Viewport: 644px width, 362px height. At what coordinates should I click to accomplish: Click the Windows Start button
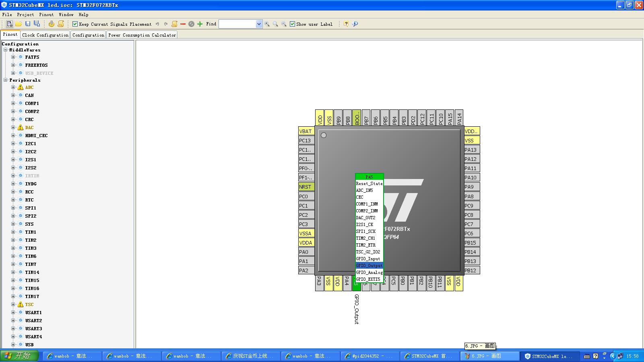tap(19, 356)
